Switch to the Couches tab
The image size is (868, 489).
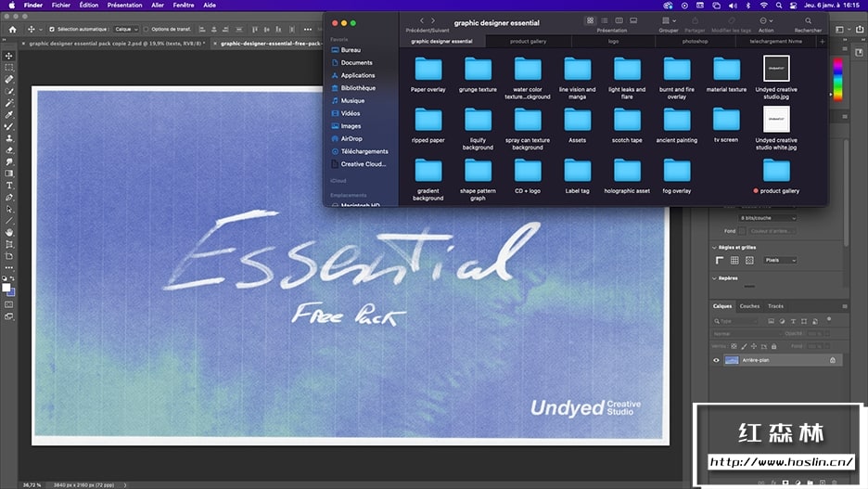click(749, 306)
